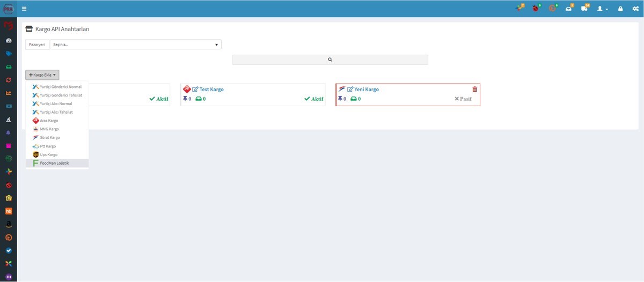Click the colorful pinwheel notification in header
The image size is (644, 282).
[519, 9]
